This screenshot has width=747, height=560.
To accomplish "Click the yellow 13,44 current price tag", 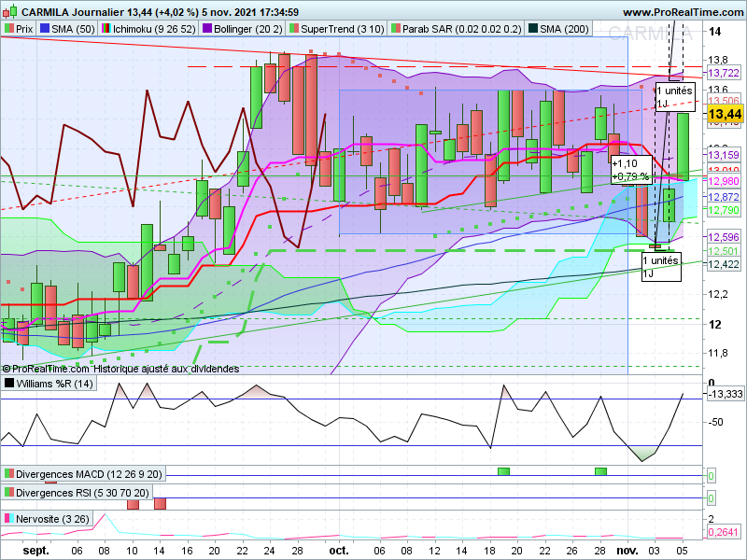I will [x=725, y=114].
